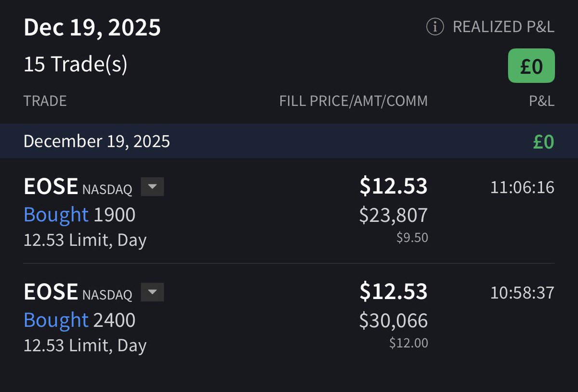Open dropdown arrow on the 11:06:16 EOSE trade
578x392 pixels.
[x=152, y=187]
